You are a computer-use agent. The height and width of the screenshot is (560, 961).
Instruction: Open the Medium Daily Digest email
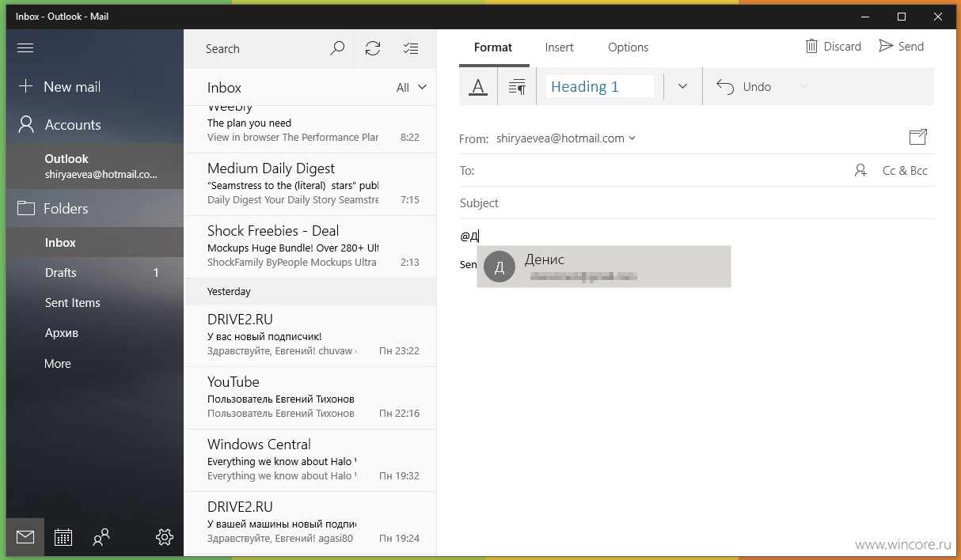click(x=310, y=184)
